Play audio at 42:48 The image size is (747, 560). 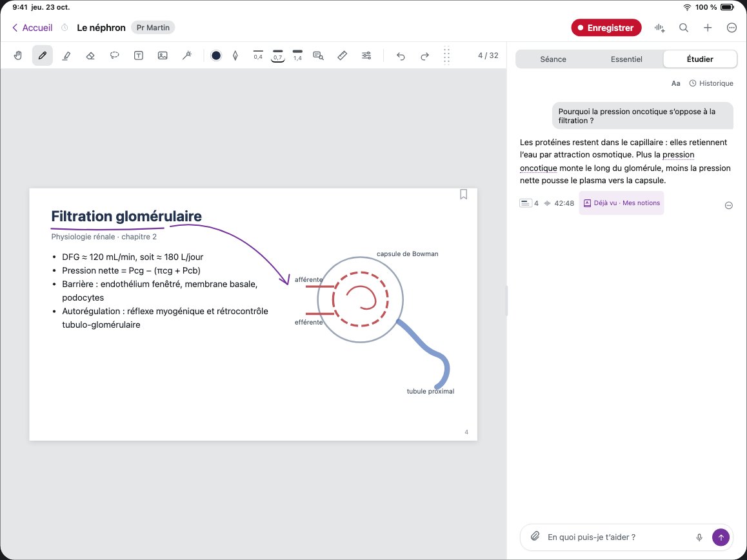point(559,203)
